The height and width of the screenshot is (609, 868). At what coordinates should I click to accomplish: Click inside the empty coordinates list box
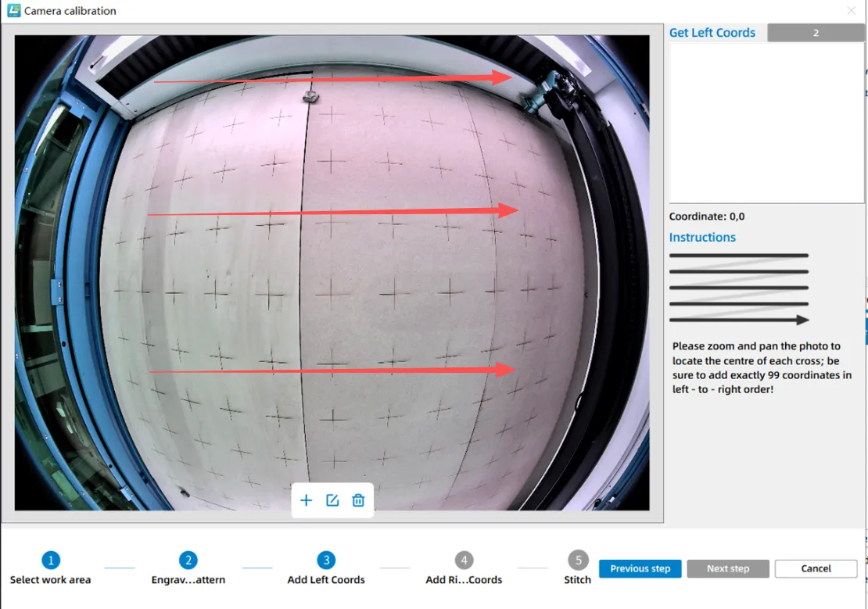tap(766, 123)
